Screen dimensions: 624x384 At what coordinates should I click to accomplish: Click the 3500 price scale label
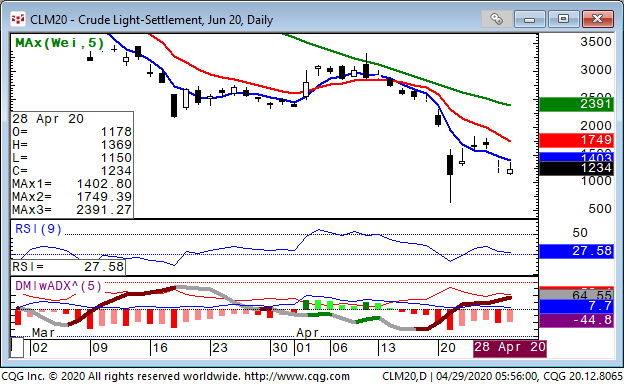pyautogui.click(x=596, y=42)
